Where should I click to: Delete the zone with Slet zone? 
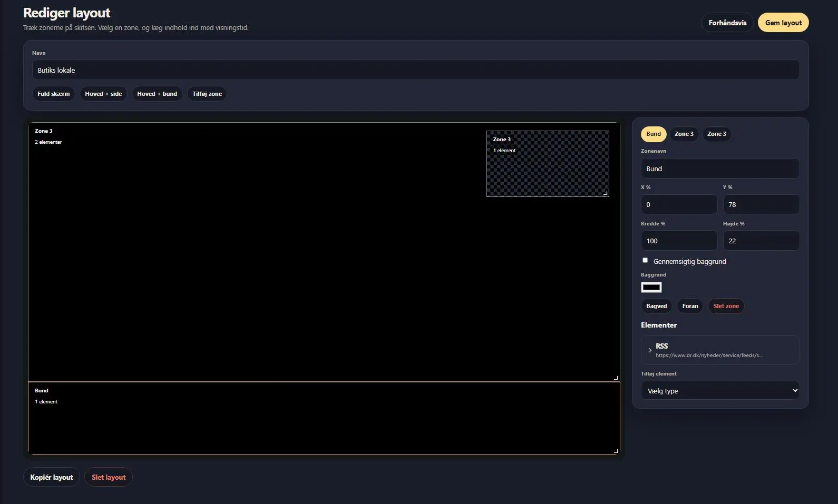click(726, 306)
